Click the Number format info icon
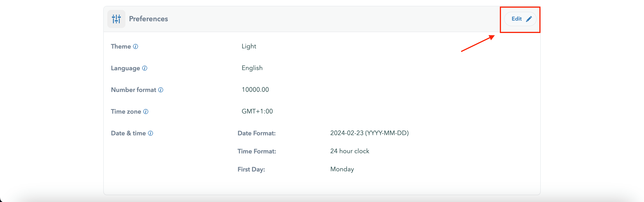This screenshot has height=202, width=644. pyautogui.click(x=161, y=90)
